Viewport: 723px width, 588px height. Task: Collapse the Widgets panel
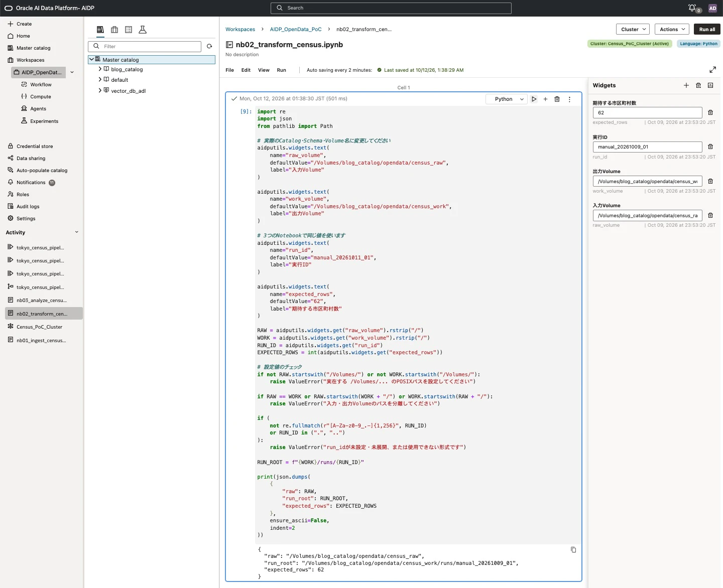click(x=710, y=85)
